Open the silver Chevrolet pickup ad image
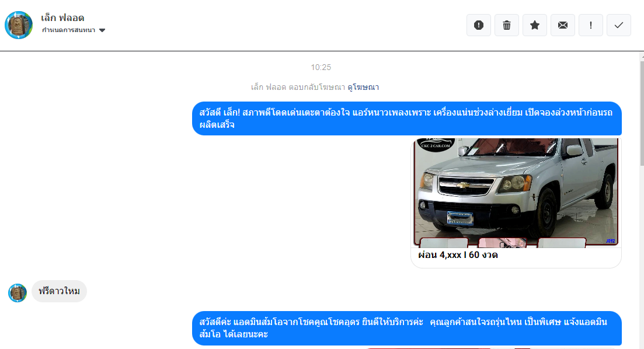The image size is (644, 349). pyautogui.click(x=516, y=193)
